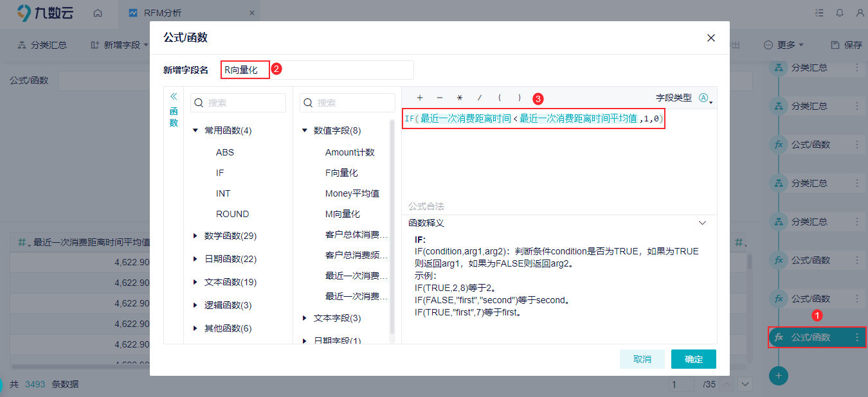
Task: Add a new step with plus circle
Action: pyautogui.click(x=779, y=375)
